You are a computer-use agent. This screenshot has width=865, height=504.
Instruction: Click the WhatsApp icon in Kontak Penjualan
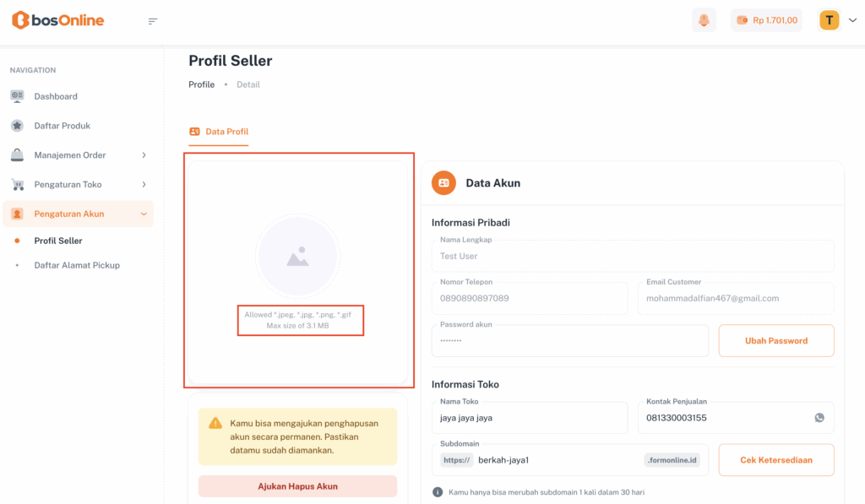(819, 418)
